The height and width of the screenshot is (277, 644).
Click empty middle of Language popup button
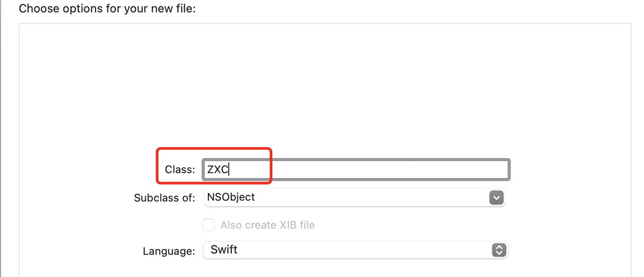tap(361, 250)
